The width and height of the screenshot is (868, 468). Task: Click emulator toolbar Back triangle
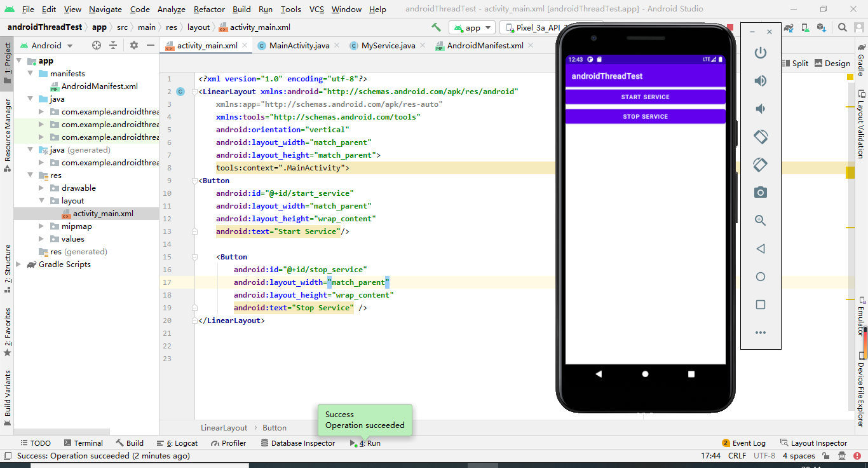point(761,249)
